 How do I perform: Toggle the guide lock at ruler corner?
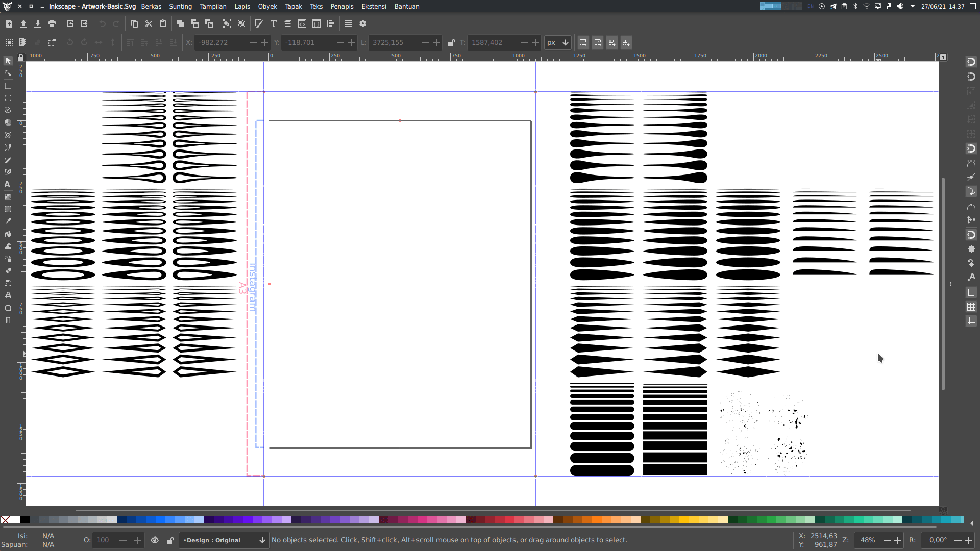21,57
